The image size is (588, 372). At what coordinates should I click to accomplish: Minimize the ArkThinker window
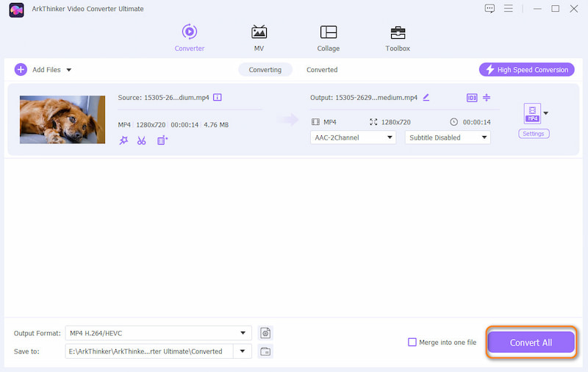(537, 9)
